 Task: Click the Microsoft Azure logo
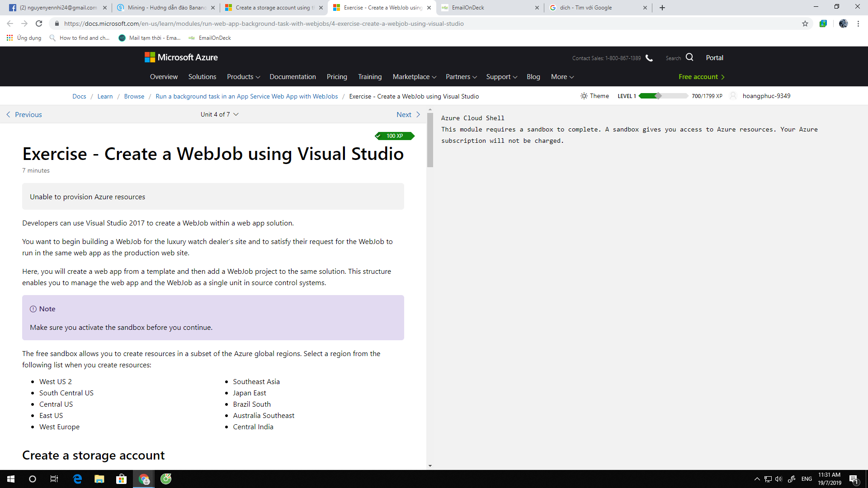(181, 57)
